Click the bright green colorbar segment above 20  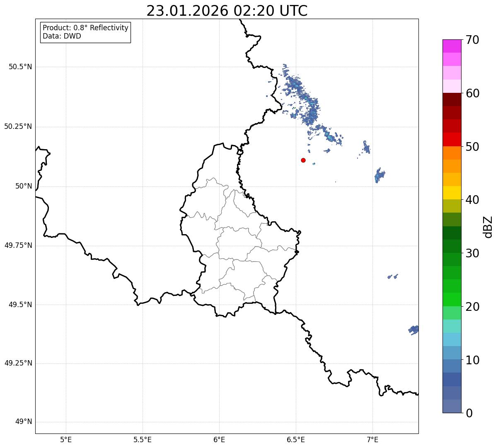point(452,299)
